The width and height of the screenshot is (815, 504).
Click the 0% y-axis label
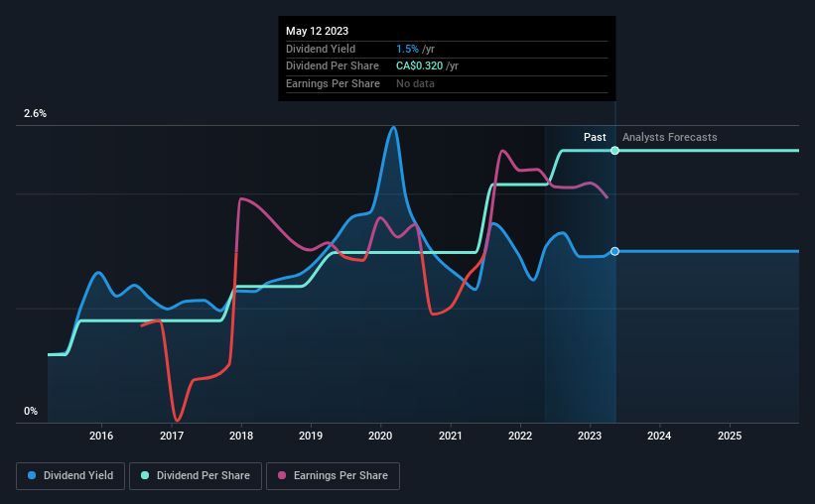coord(31,411)
